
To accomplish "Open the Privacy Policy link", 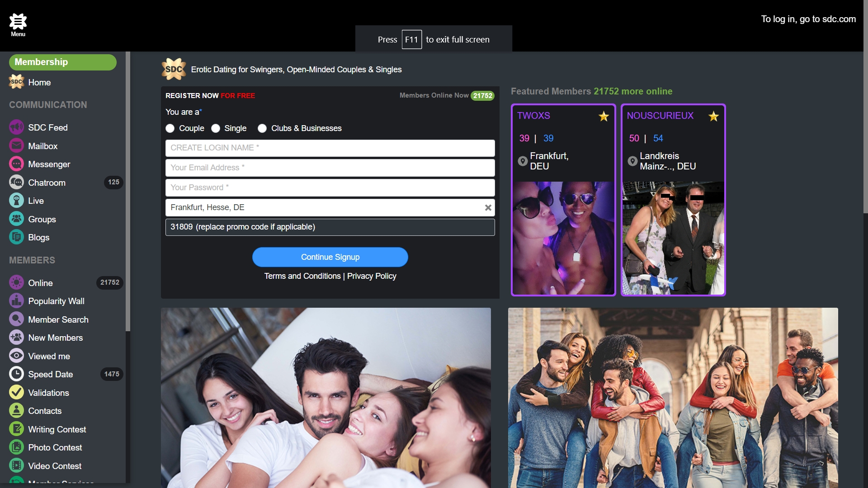I will tap(372, 276).
